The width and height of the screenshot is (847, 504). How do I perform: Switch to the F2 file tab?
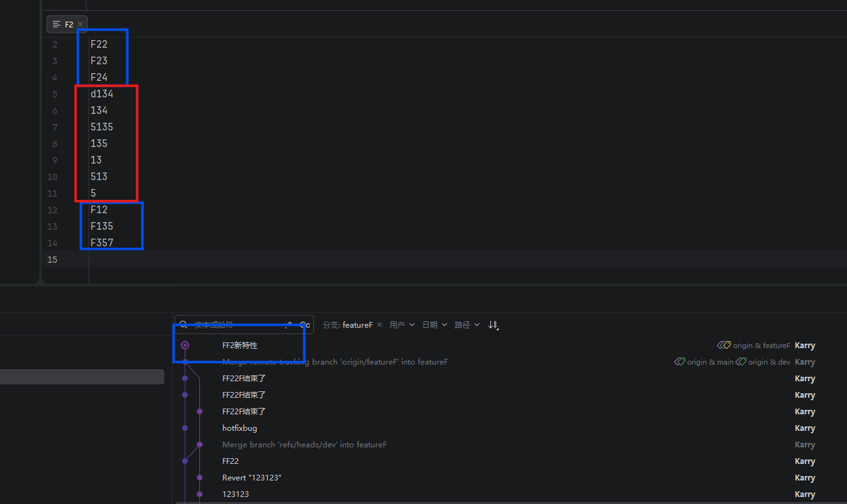pos(67,24)
